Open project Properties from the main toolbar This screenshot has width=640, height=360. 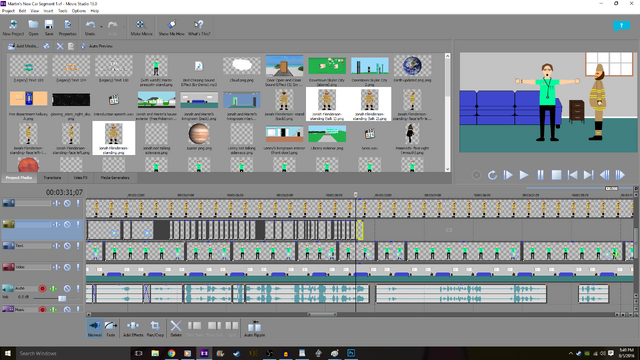(x=67, y=28)
